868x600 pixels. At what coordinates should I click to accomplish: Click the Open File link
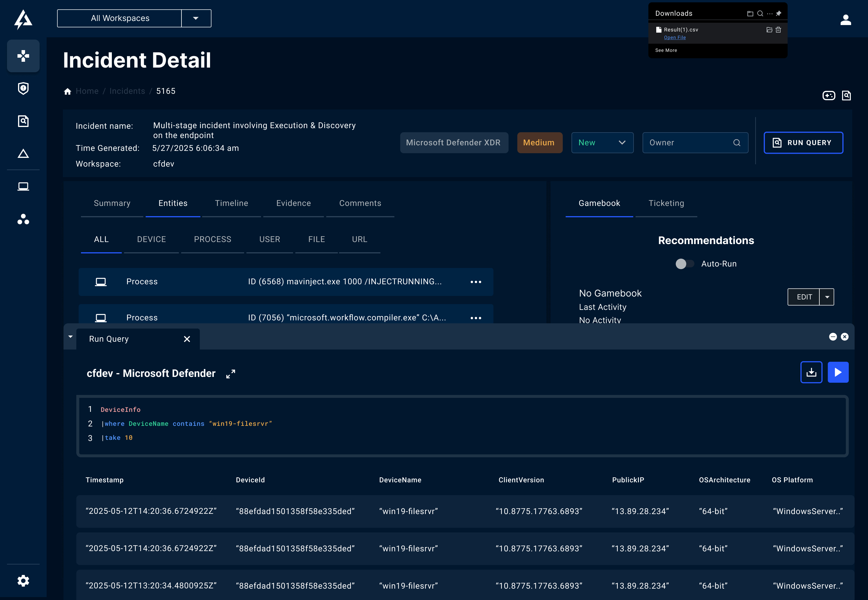(x=674, y=38)
